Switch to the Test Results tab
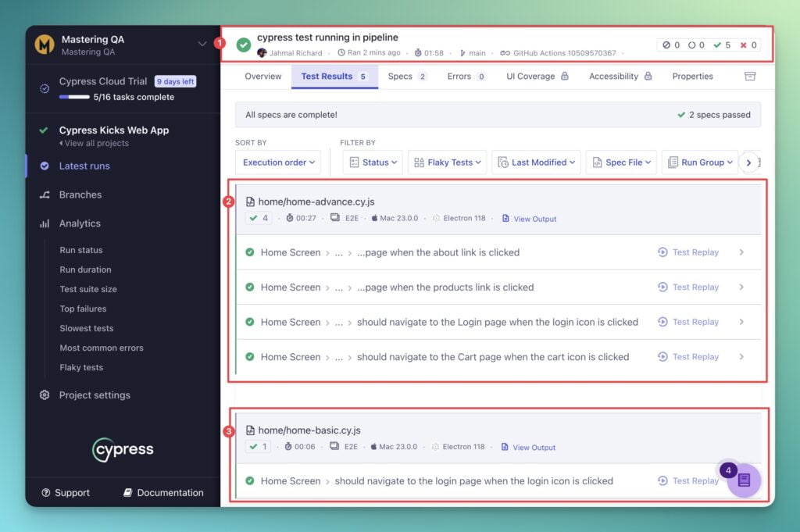Viewport: 800px width, 532px height. pos(334,77)
